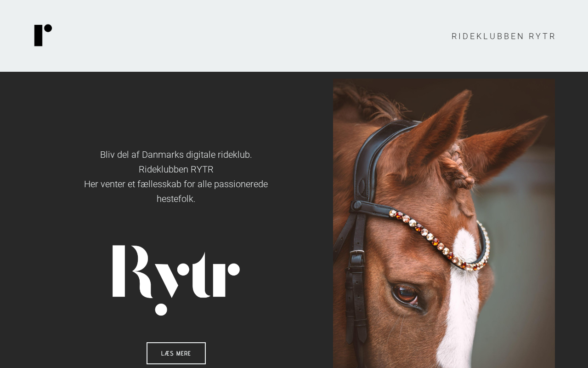Click the word 'hestefolk.'
Viewport: 588px width, 368px height.
[176, 199]
